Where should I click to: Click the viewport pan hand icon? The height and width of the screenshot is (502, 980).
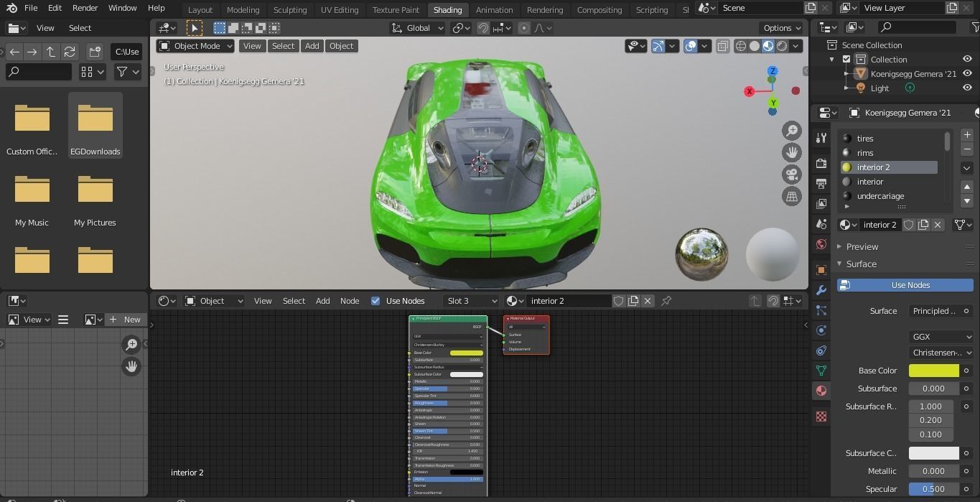[x=792, y=152]
